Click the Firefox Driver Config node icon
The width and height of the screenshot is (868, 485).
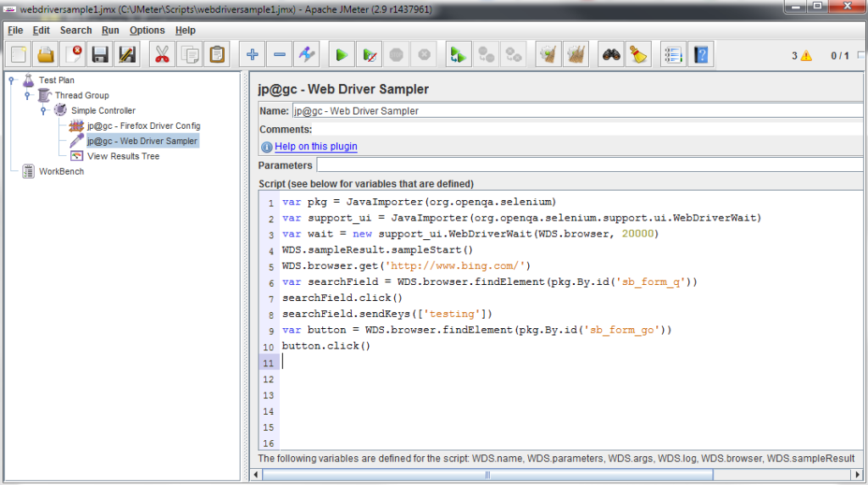tap(76, 125)
